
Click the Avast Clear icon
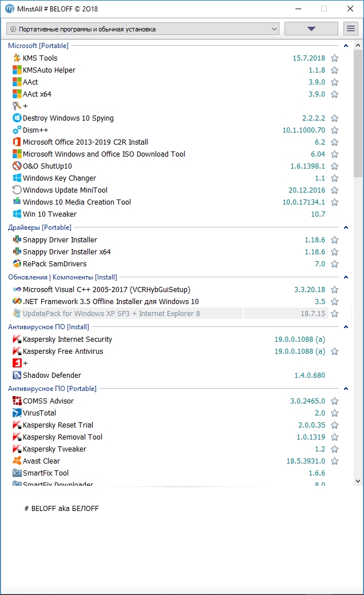pyautogui.click(x=17, y=461)
